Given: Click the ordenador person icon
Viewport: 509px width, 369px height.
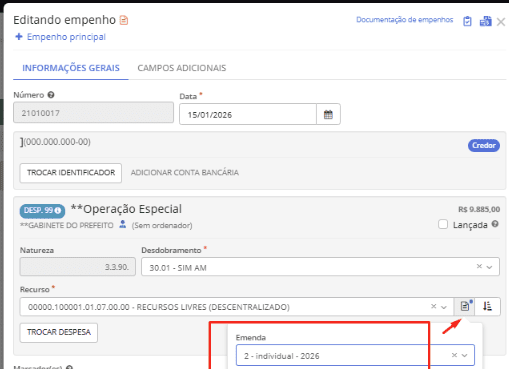Looking at the screenshot, I should coord(123,224).
